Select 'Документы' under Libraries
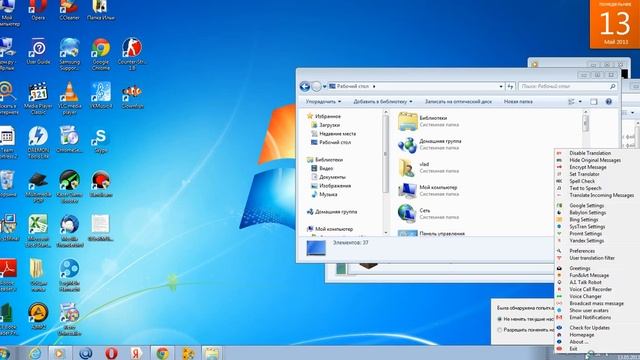Screen dimensions: 640x360 tap(332, 177)
